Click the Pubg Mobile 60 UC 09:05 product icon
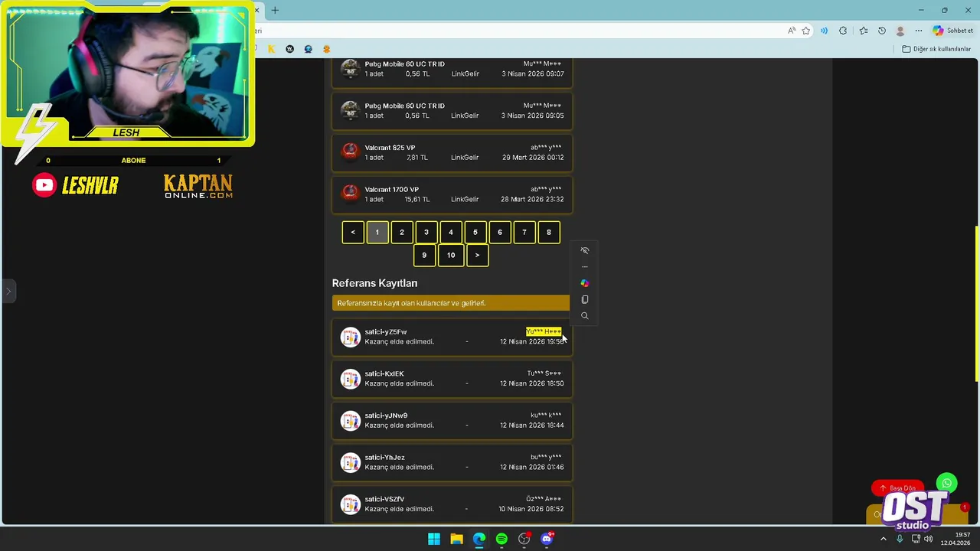The width and height of the screenshot is (980, 551). pos(350,111)
